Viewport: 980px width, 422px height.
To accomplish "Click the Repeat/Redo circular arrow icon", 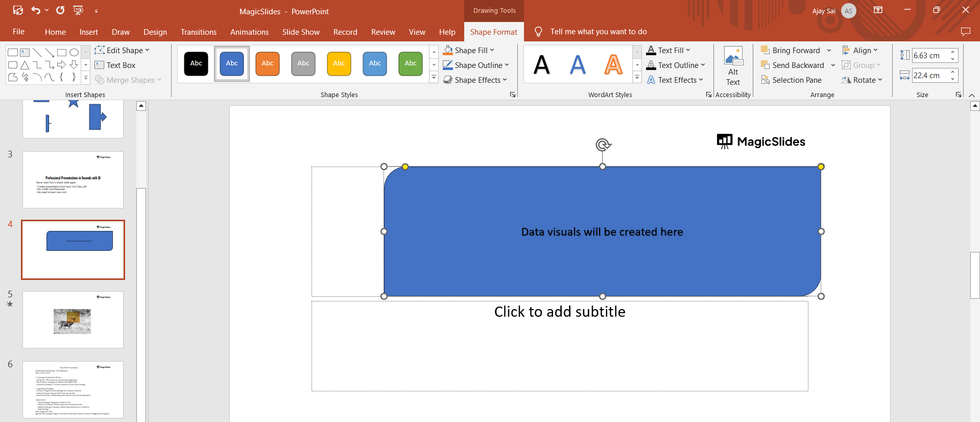I will point(60,10).
